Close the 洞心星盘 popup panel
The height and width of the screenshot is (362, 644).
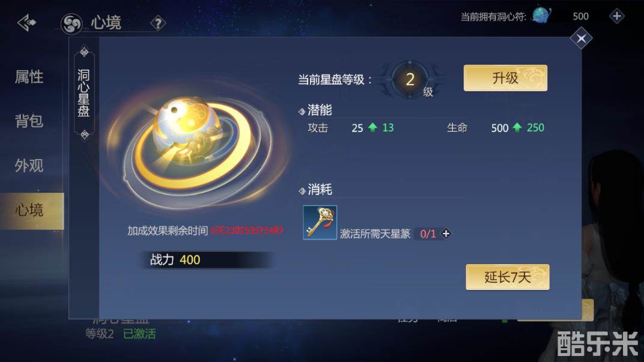[581, 38]
